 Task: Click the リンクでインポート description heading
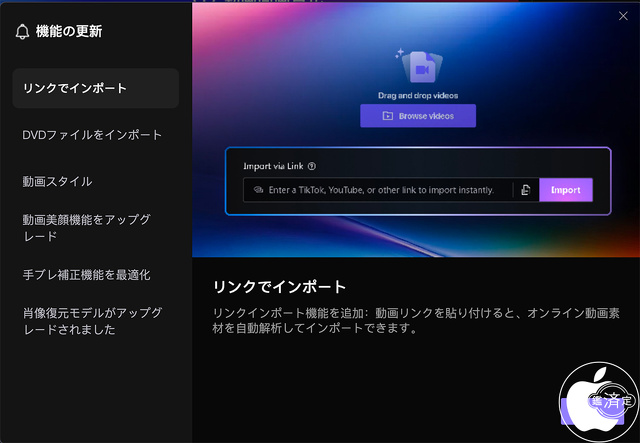coord(280,287)
